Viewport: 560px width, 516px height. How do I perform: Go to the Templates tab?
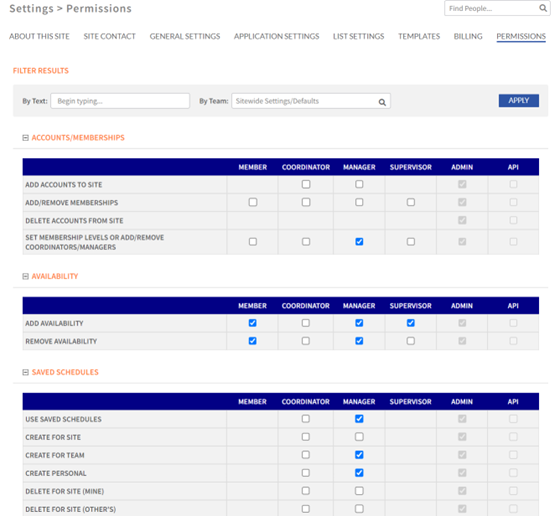coord(419,36)
